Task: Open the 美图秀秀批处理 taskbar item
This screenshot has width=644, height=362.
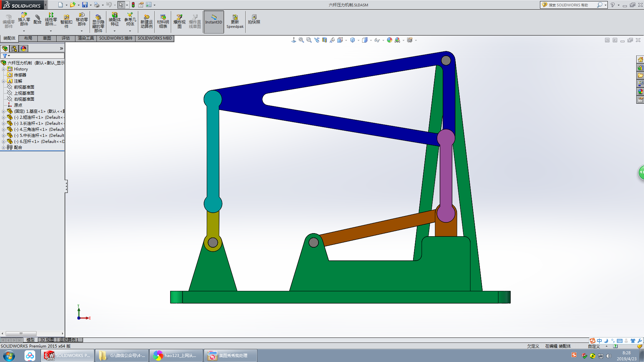Action: tap(231, 356)
